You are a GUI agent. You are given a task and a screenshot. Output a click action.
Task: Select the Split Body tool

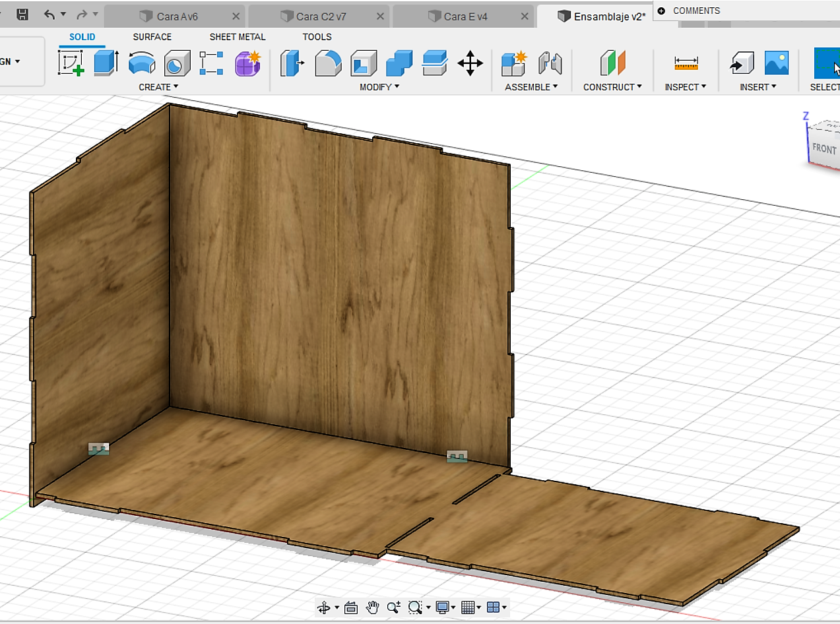pos(435,64)
